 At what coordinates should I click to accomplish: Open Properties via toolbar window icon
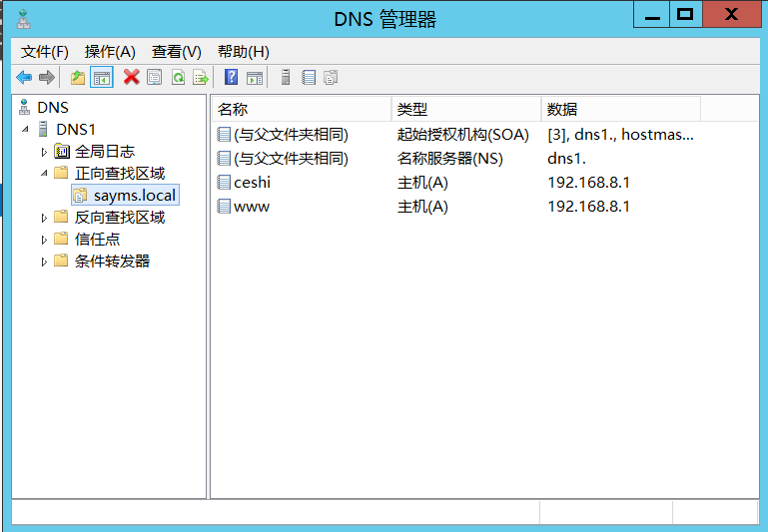pos(154,77)
